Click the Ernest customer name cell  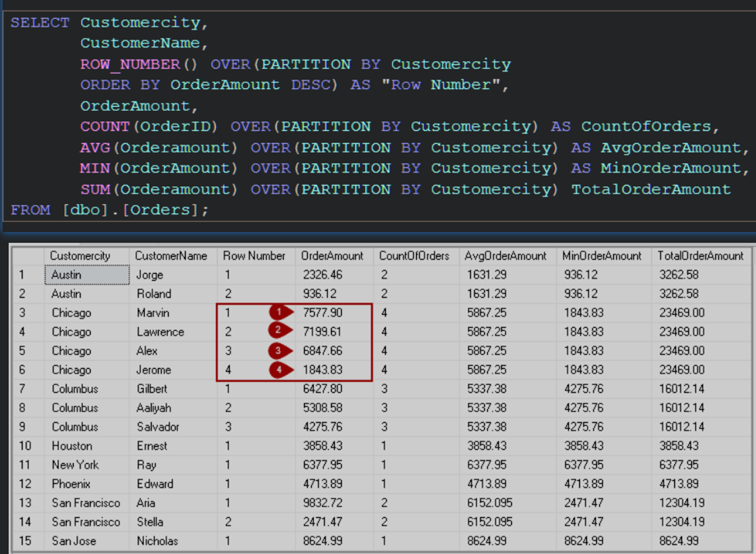point(173,446)
